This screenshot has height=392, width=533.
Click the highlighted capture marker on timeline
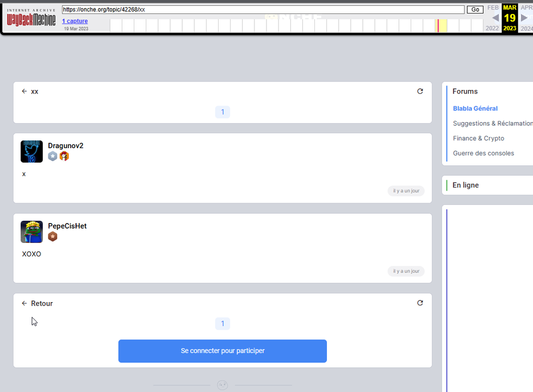438,26
